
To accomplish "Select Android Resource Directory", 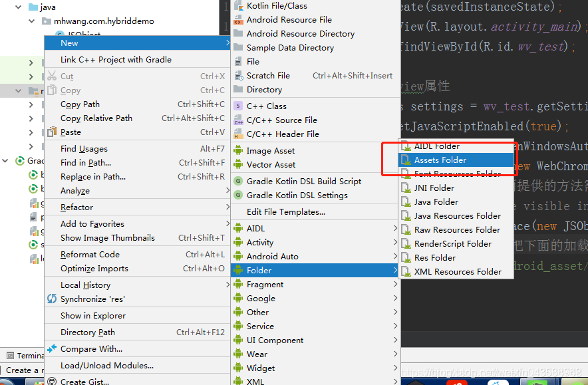I will point(315,34).
